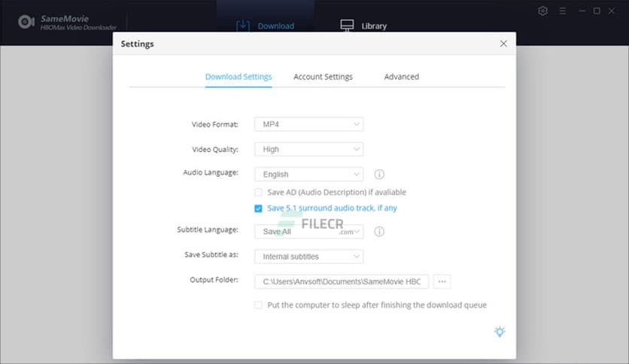Open the Audio Language dropdown
Image resolution: width=629 pixels, height=364 pixels.
pos(309,174)
